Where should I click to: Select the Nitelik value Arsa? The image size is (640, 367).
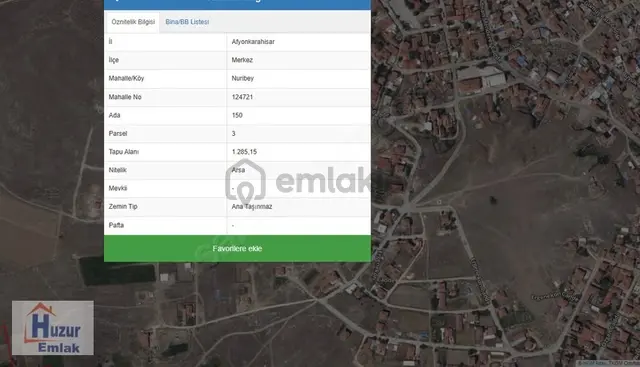pos(238,170)
